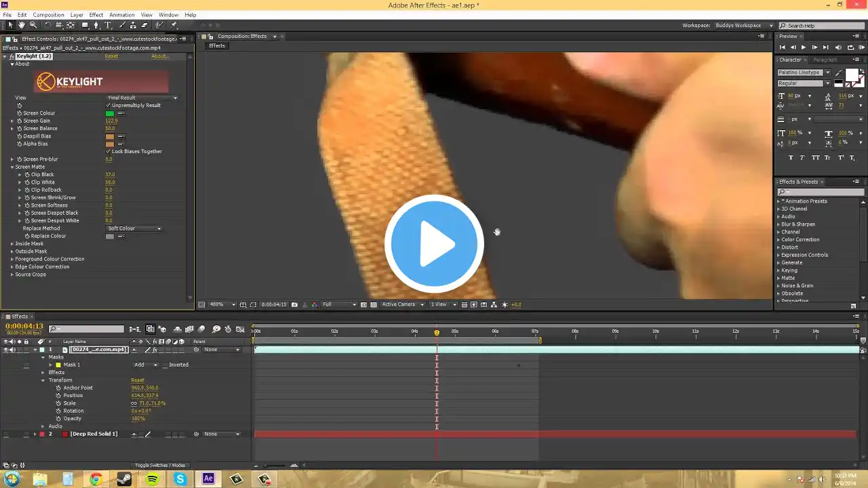
Task: Switch to the Paragraph tab
Action: tap(825, 60)
